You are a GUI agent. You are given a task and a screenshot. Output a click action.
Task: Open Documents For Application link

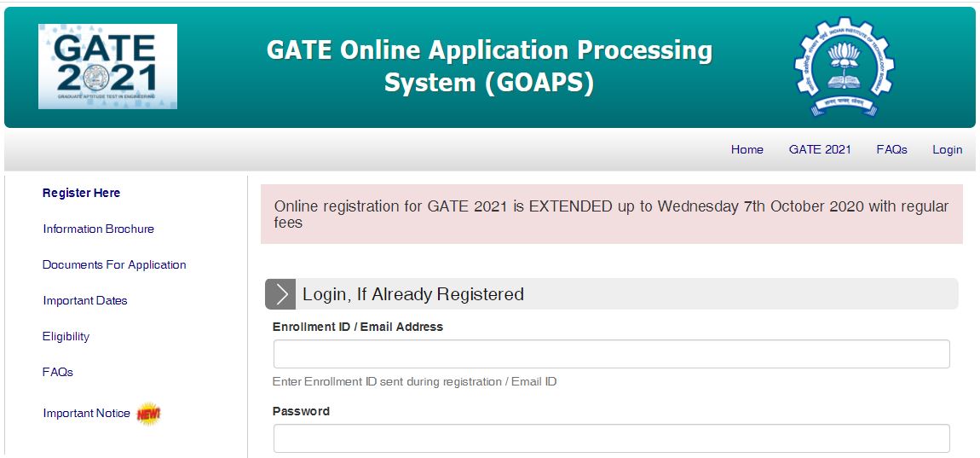(114, 264)
